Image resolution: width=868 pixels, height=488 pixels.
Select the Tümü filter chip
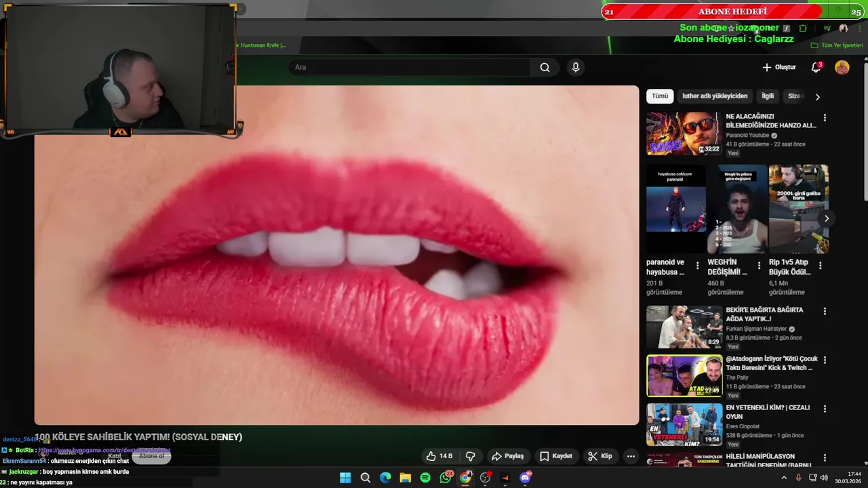[x=660, y=96]
